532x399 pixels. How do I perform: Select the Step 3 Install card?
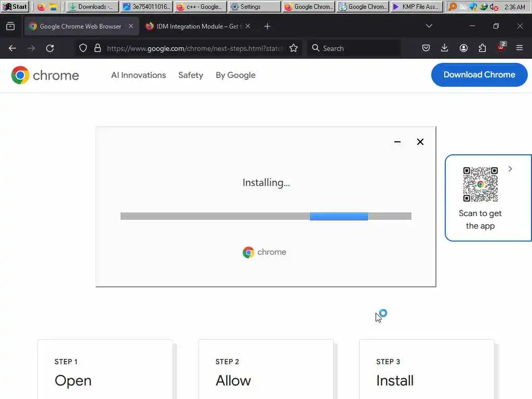coord(427,369)
